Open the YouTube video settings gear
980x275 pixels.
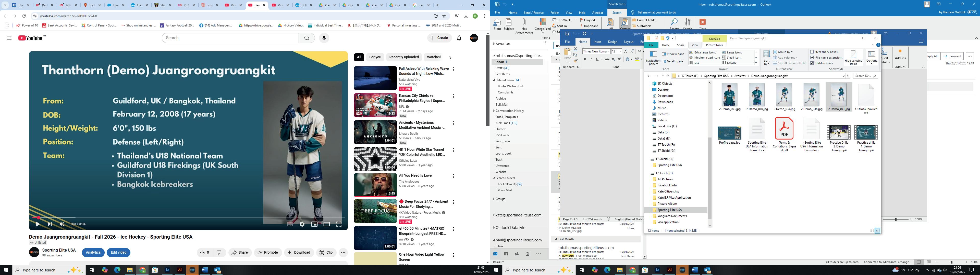tap(302, 224)
